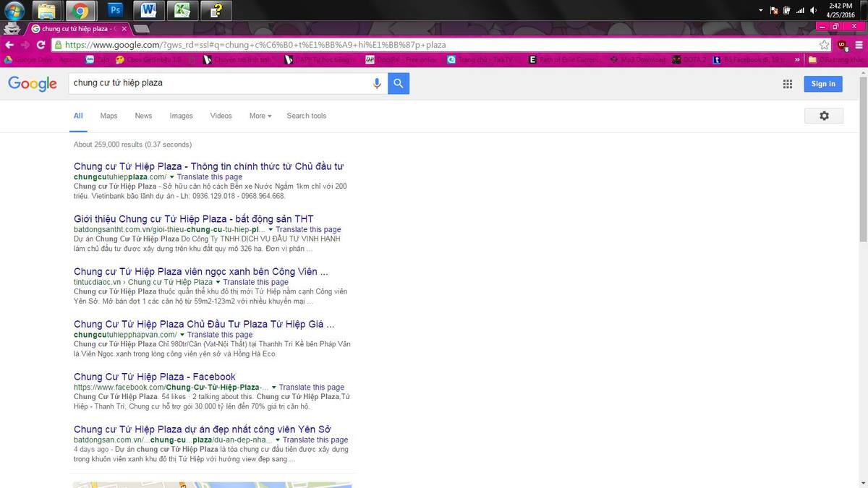Viewport: 868px width, 488px height.
Task: Expand the More dropdown
Action: [260, 116]
